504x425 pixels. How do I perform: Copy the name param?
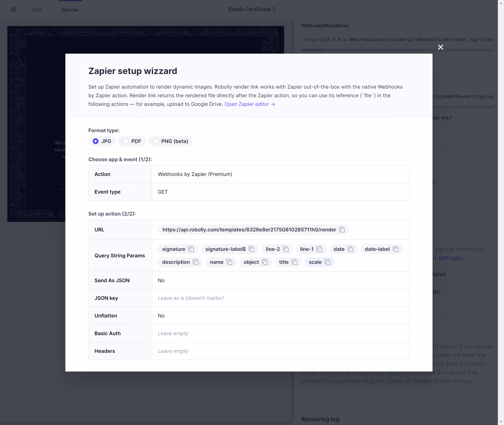tap(229, 262)
